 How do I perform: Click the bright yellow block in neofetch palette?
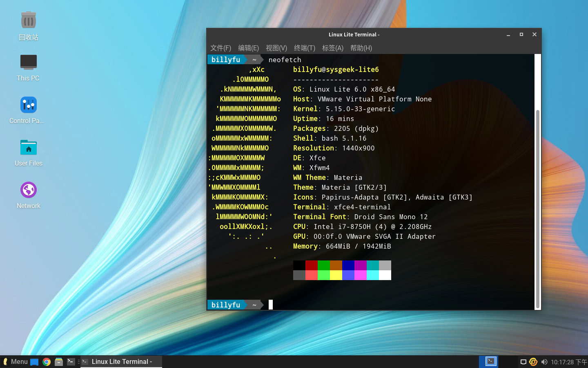[x=336, y=275]
